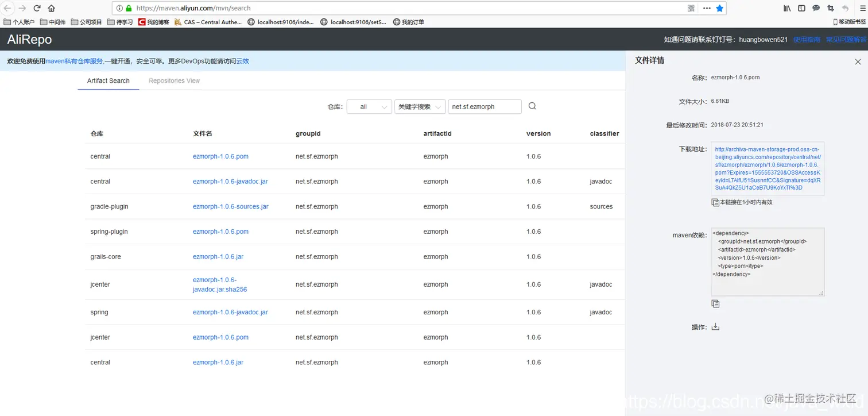Open the chat bubble toolbar icon
Viewport: 868px width, 416px height.
pos(816,8)
